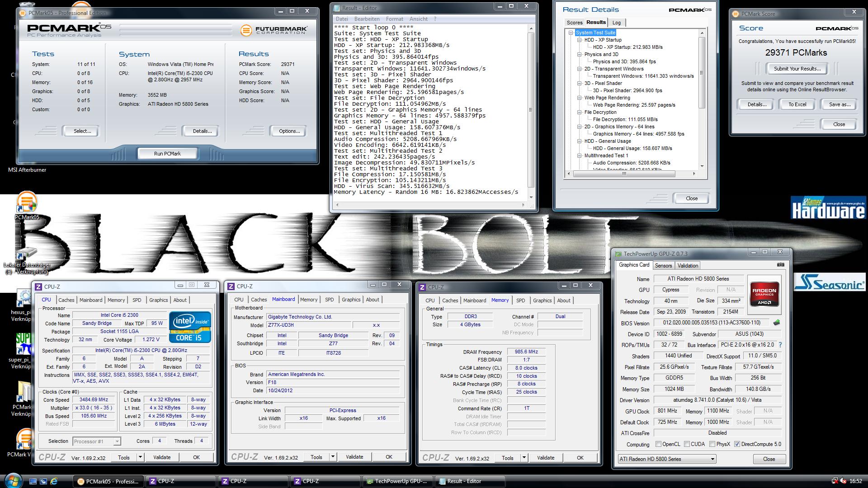Click Submit Your Results button
Image resolution: width=868 pixels, height=488 pixels.
click(x=797, y=69)
